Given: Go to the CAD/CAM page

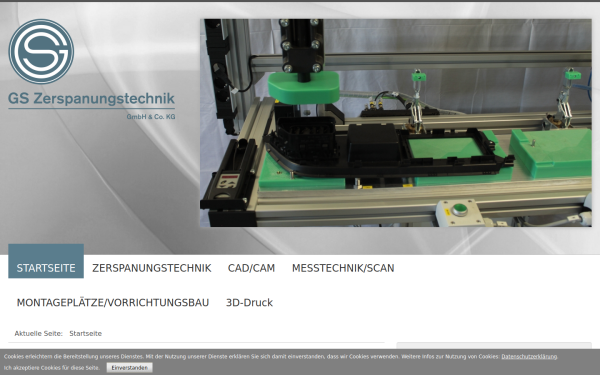Looking at the screenshot, I should [x=251, y=268].
